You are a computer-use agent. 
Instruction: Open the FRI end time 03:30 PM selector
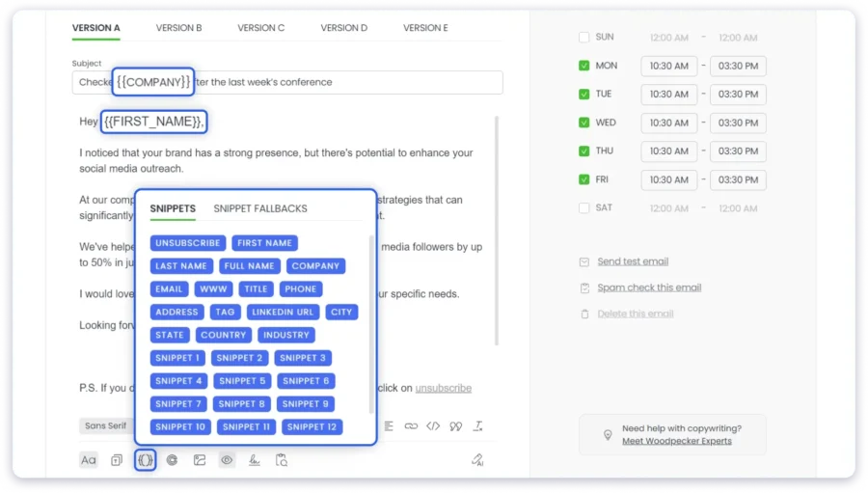click(738, 179)
